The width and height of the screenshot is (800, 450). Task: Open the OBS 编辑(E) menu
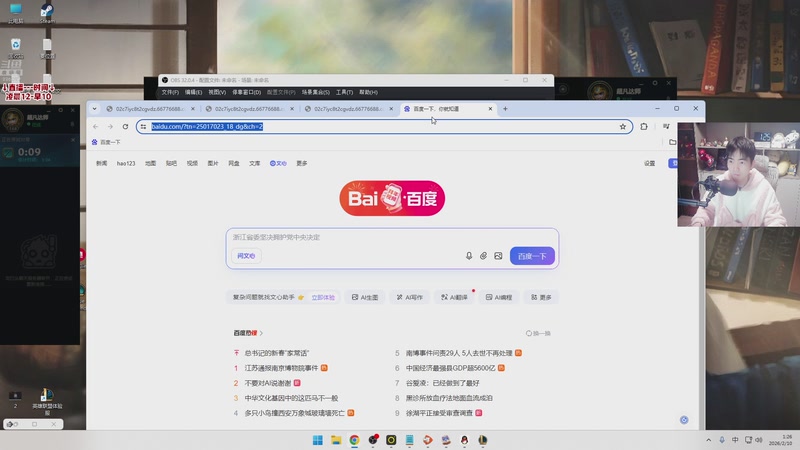point(193,92)
